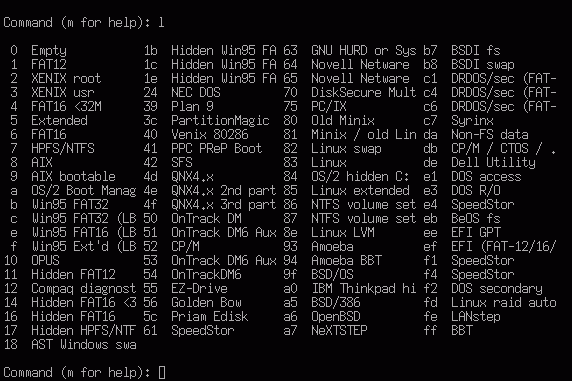Select the HPFS/NTFS entry in list
Image resolution: width=572 pixels, height=381 pixels.
[x=63, y=149]
